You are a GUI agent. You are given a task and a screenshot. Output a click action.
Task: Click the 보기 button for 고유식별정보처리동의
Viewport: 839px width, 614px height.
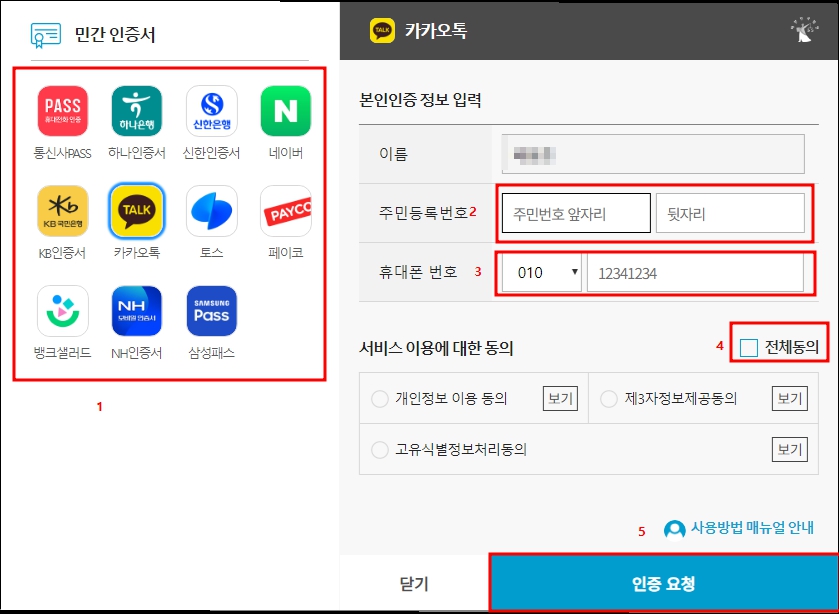(789, 450)
